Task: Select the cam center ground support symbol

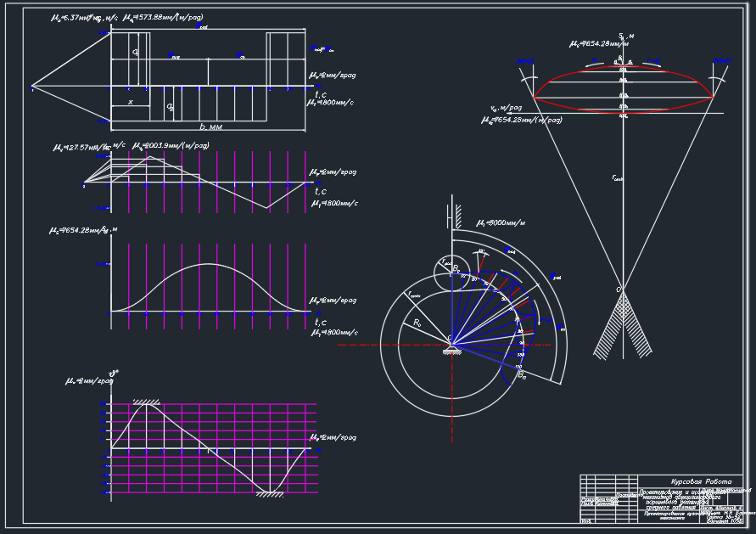Action: 451,351
